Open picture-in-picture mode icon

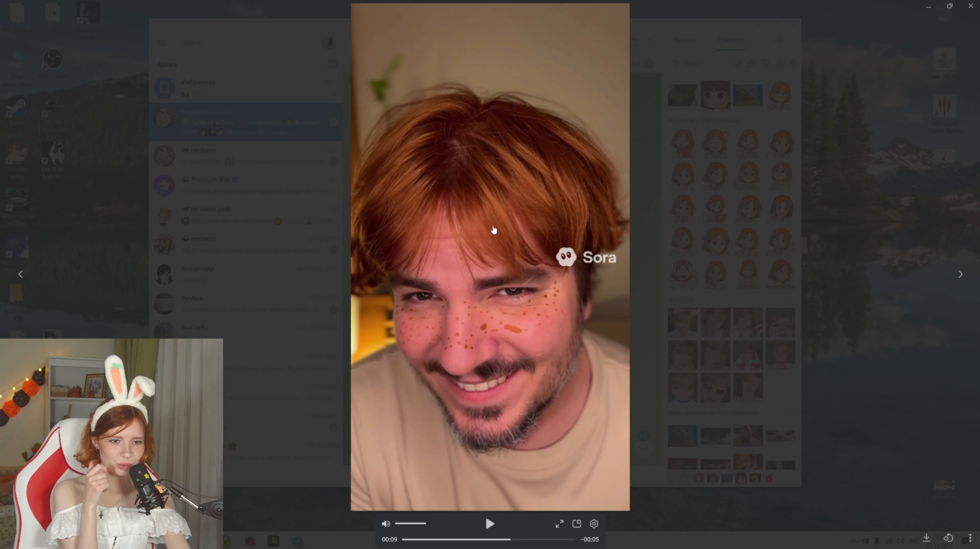576,524
